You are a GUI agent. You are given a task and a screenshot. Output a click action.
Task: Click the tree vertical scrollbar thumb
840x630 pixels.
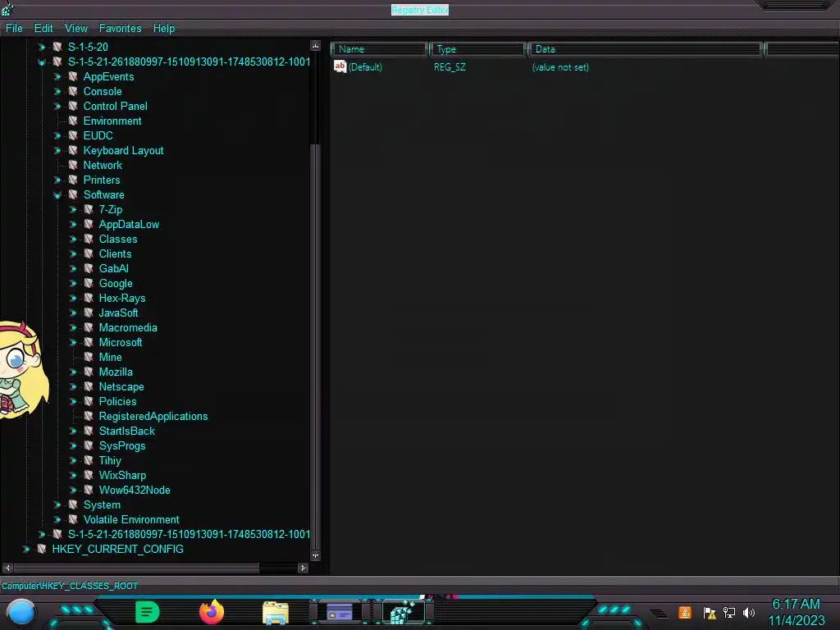point(316,347)
